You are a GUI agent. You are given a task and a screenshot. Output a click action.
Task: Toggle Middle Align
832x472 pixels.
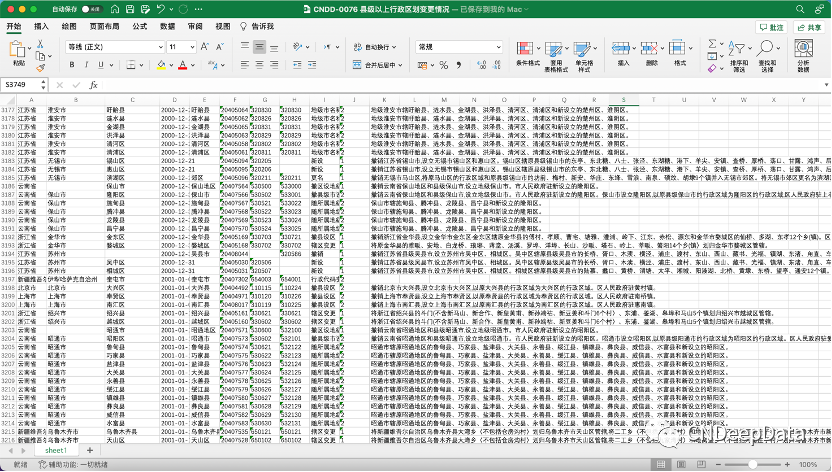pos(259,47)
